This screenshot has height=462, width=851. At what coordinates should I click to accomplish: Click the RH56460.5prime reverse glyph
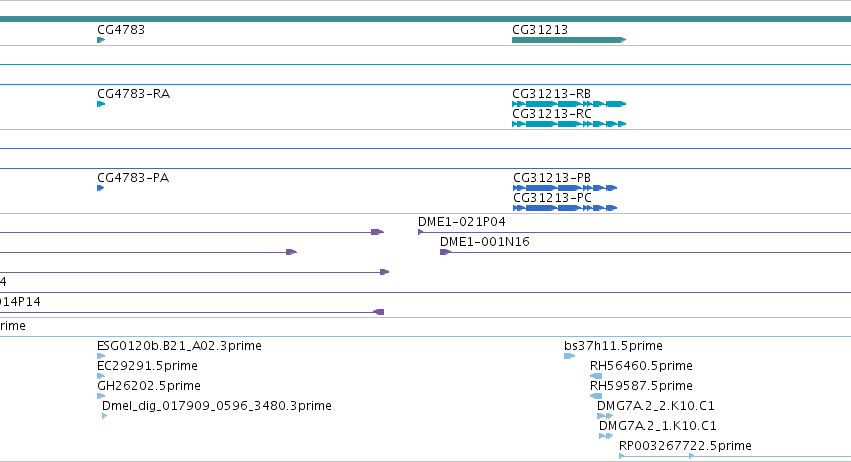[596, 376]
